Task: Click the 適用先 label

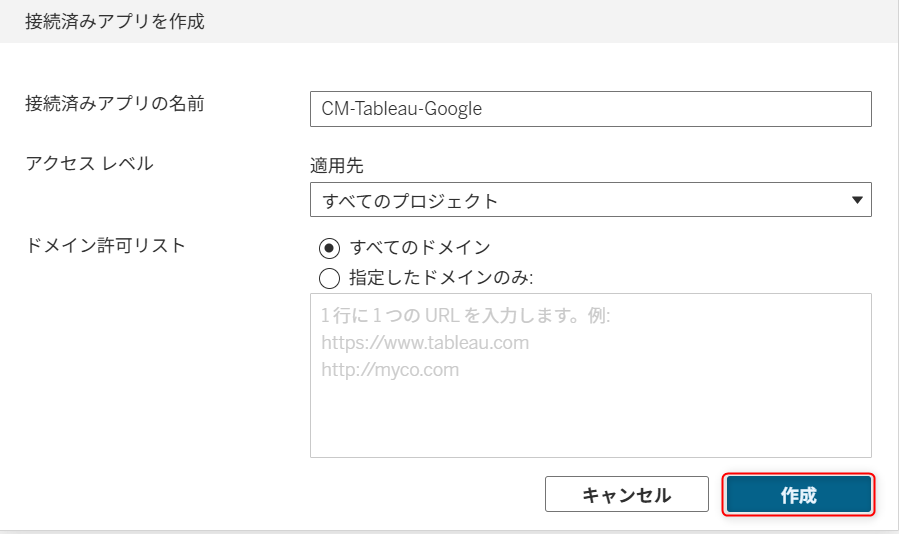Action: point(337,166)
